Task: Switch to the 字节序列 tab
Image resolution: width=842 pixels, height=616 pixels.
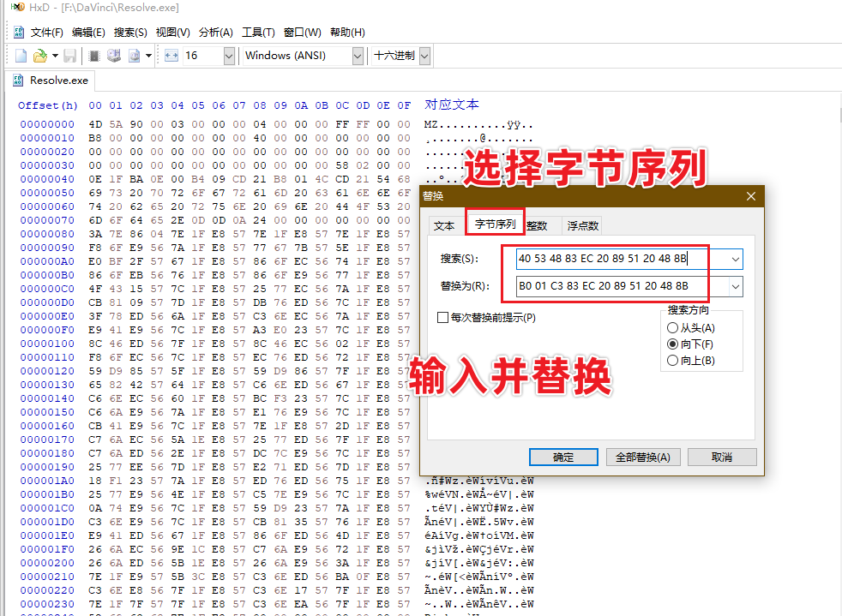Action: coord(495,224)
